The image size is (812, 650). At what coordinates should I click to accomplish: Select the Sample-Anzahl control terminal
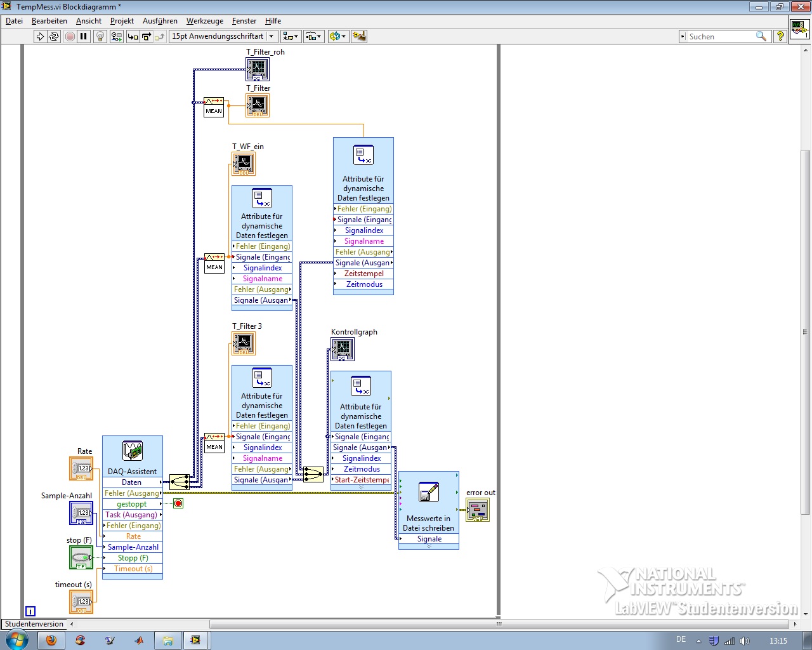(81, 513)
